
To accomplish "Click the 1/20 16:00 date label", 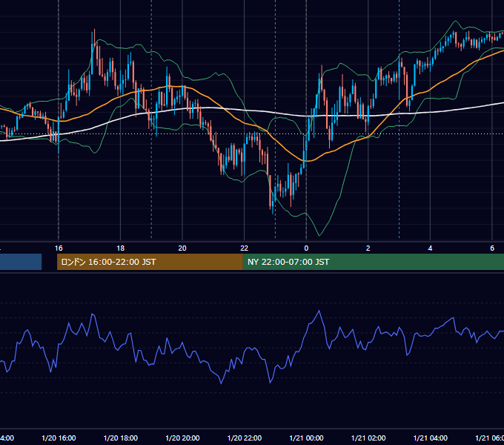I will click(x=59, y=438).
